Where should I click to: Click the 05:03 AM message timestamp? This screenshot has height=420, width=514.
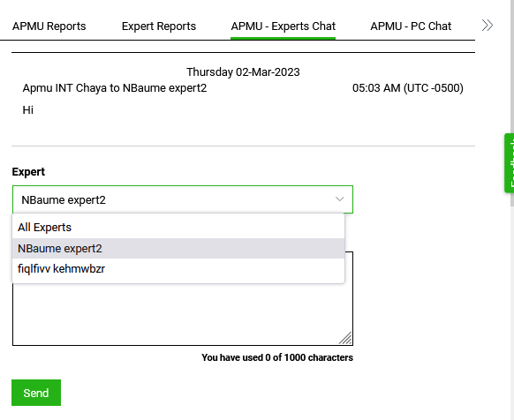tap(408, 88)
